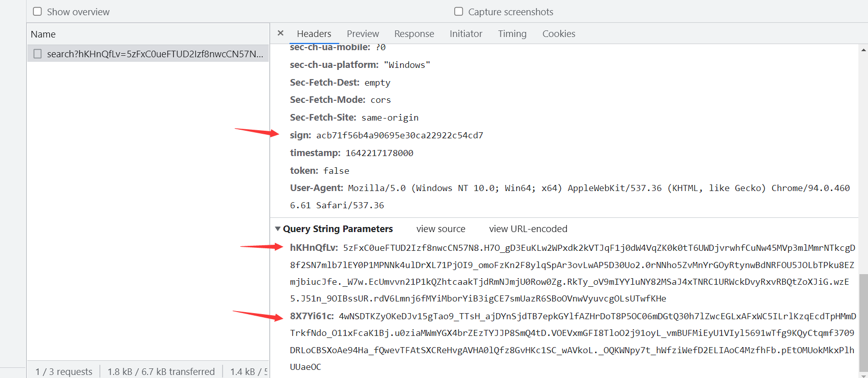The image size is (868, 378).
Task: Click the token header value false
Action: click(x=336, y=171)
